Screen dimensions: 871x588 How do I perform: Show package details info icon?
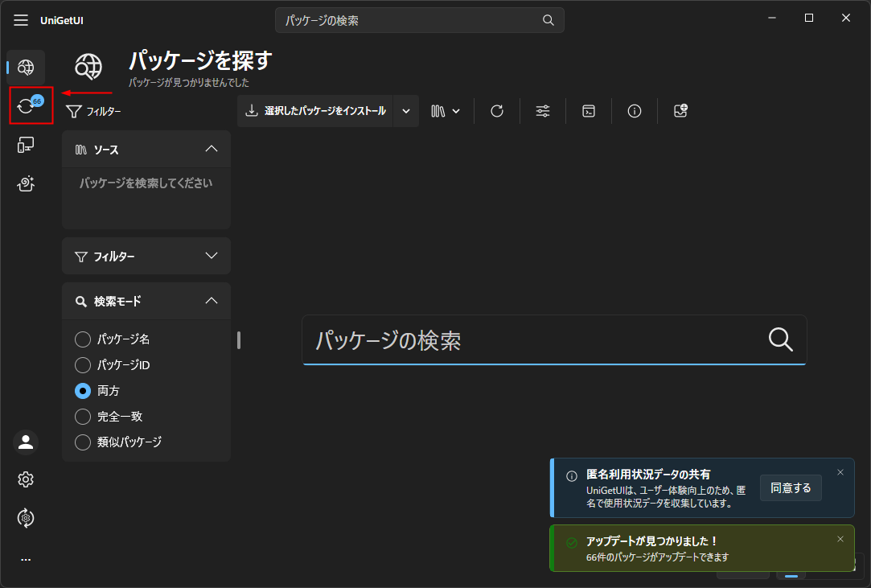[635, 111]
